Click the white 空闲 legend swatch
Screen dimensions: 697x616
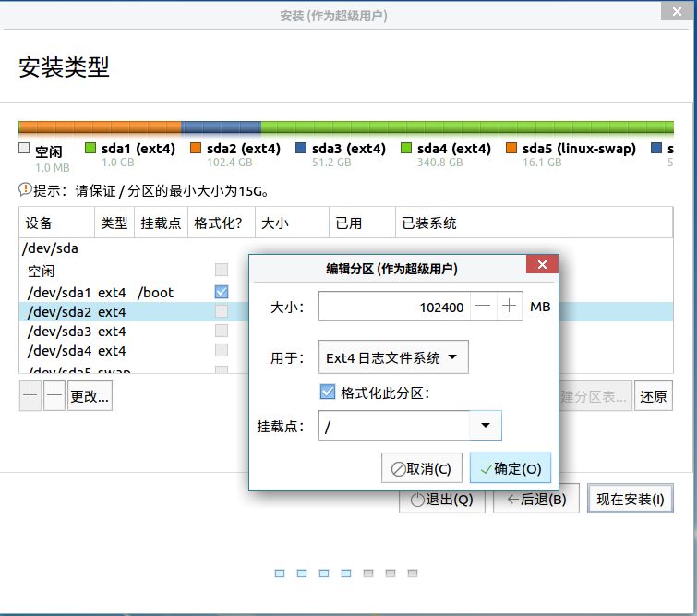click(24, 148)
